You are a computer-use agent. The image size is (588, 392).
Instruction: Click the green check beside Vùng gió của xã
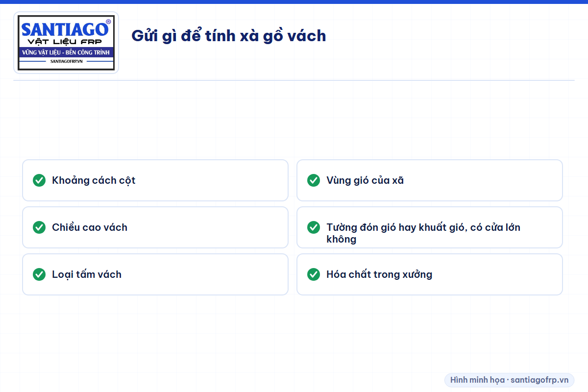[314, 180]
